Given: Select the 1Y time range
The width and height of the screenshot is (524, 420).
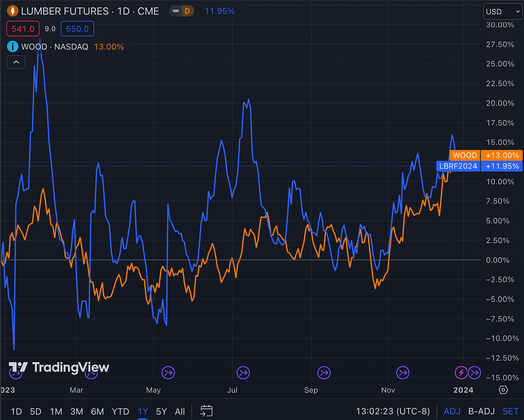Looking at the screenshot, I should point(143,412).
